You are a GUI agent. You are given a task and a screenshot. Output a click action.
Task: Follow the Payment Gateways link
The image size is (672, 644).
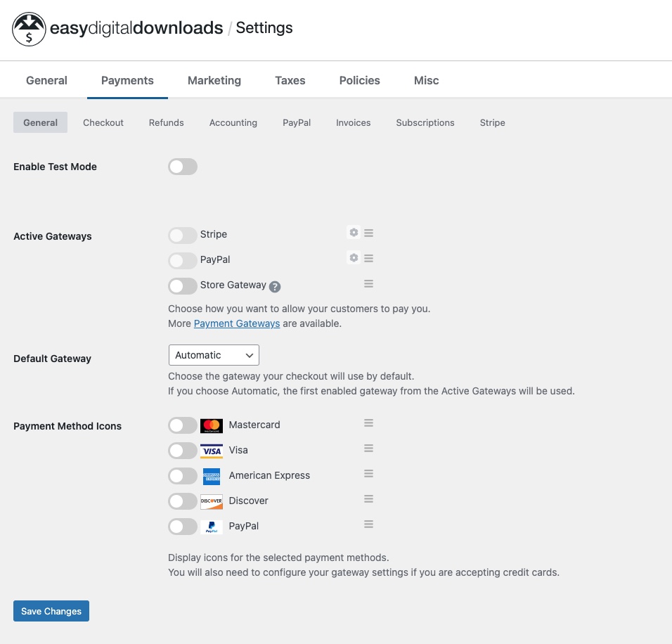(x=237, y=323)
